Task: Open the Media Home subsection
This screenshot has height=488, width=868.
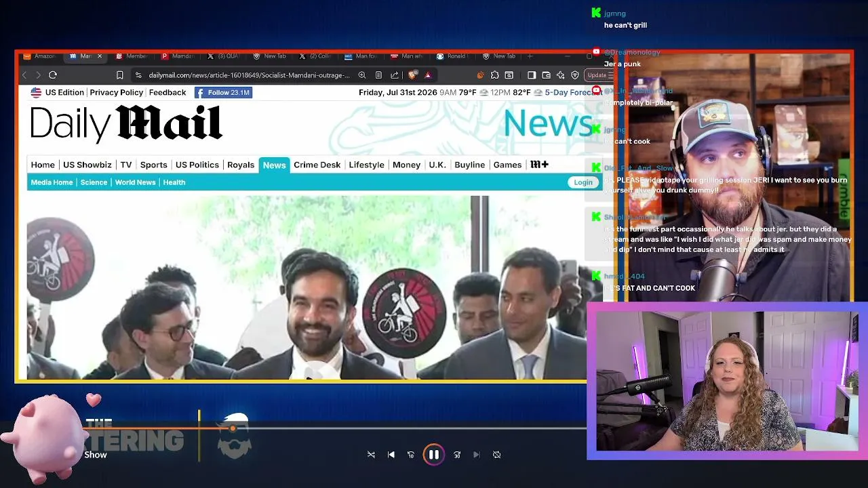Action: [52, 182]
